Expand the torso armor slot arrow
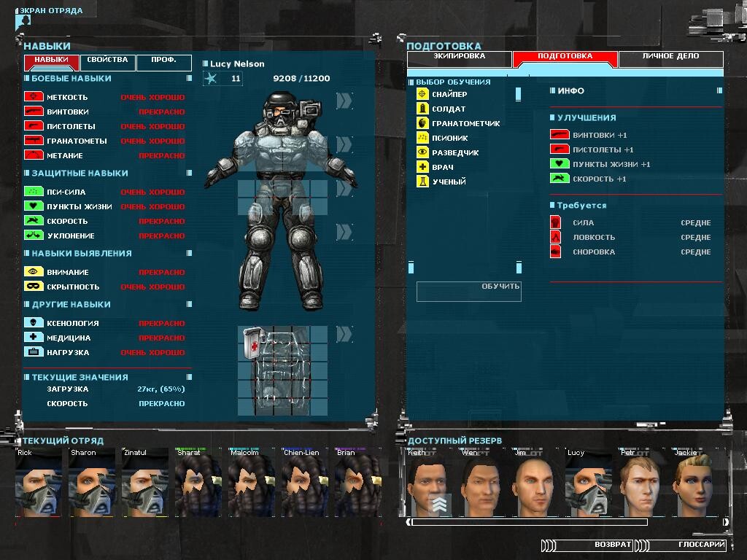Image resolution: width=747 pixels, height=560 pixels. 344,144
